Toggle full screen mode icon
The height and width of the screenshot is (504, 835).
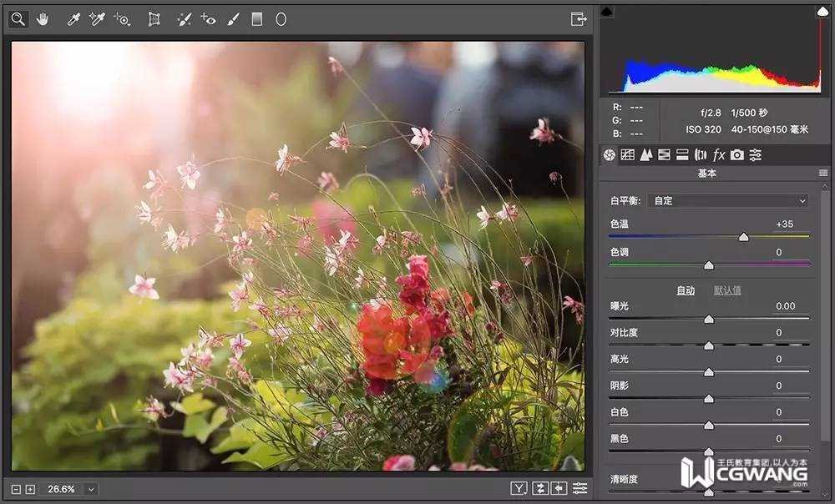point(579,19)
